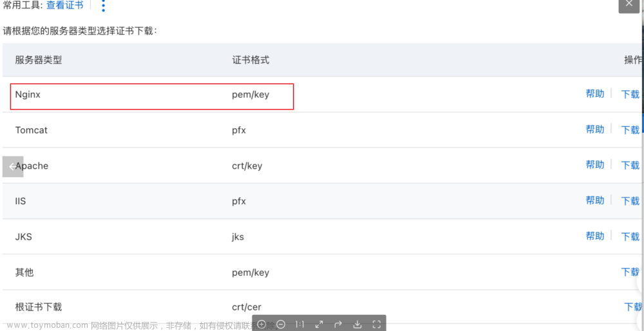Image resolution: width=644 pixels, height=331 pixels.
Task: Open 帮助 for Nginx row
Action: [594, 93]
